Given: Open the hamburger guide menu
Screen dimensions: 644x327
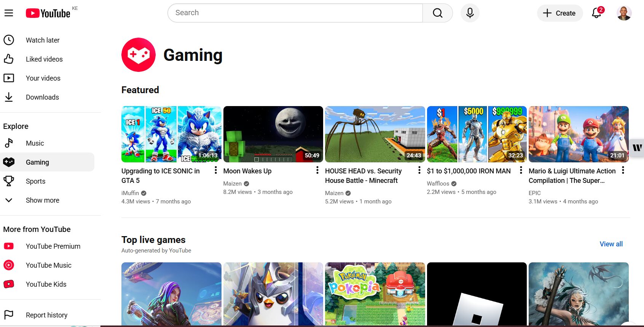Looking at the screenshot, I should click(x=9, y=13).
